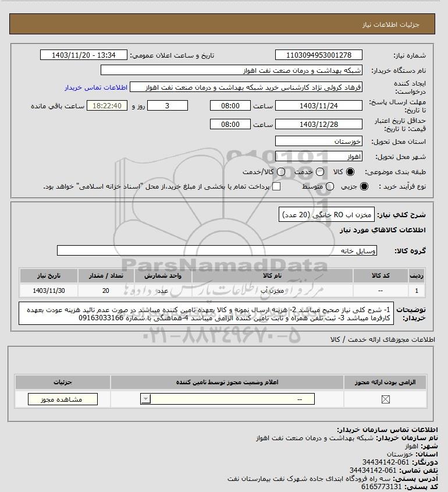The width and height of the screenshot is (448, 492).
Task: Click the نام کالا column header
Action: click(272, 275)
